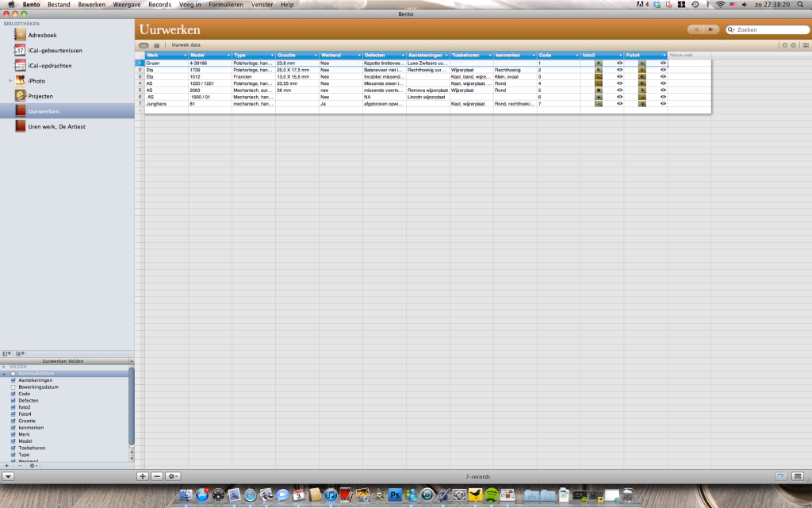
Task: Switch to table view icon in toolbar
Action: [x=144, y=45]
